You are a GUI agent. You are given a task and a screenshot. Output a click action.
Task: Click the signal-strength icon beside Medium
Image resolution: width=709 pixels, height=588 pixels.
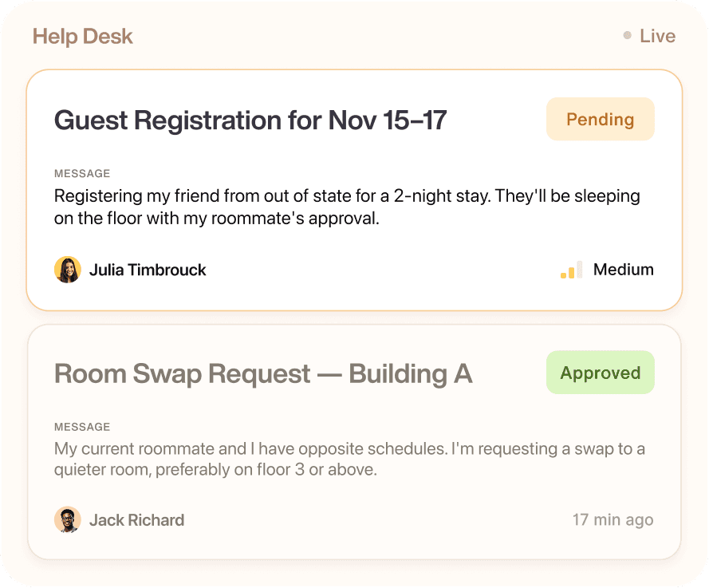[x=571, y=270]
